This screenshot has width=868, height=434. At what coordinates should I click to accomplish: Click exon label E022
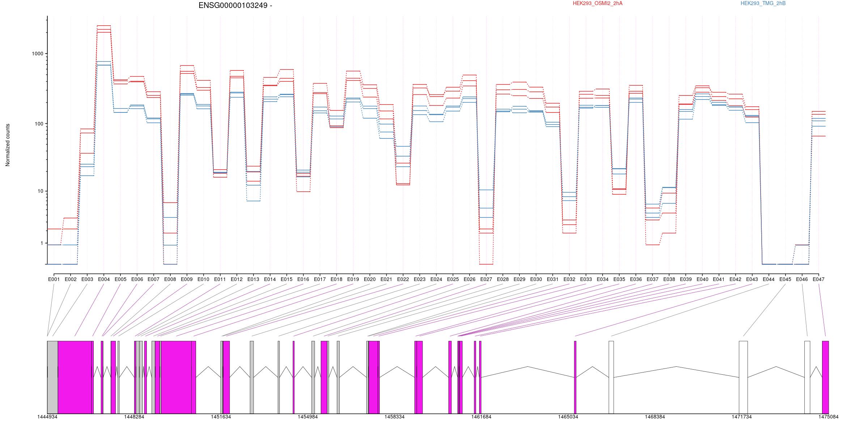pyautogui.click(x=403, y=279)
